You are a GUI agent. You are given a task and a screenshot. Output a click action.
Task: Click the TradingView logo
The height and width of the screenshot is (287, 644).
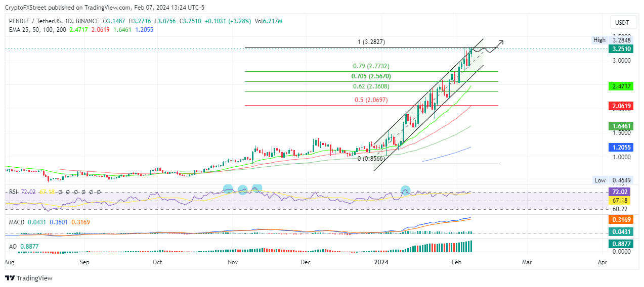(x=28, y=278)
